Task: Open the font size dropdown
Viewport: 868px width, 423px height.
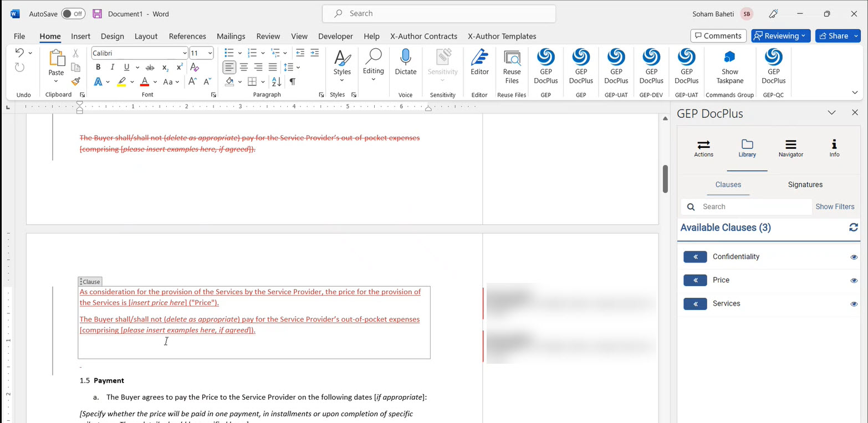Action: [210, 53]
